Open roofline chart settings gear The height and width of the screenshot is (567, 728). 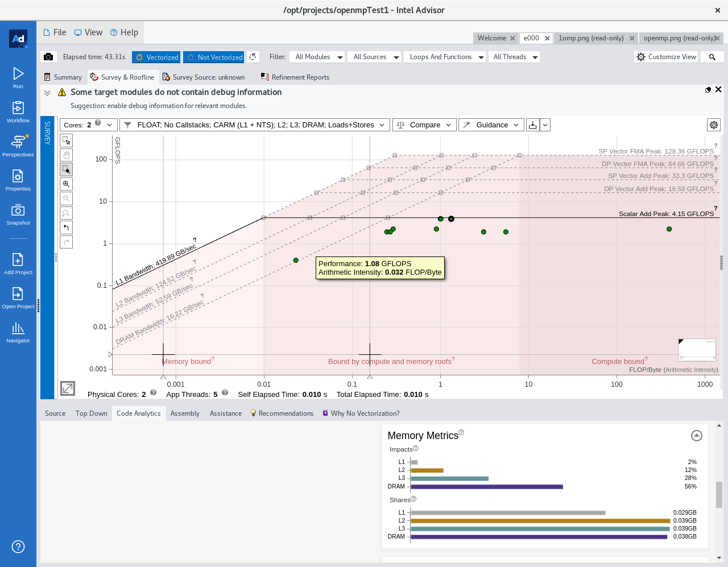click(x=714, y=125)
